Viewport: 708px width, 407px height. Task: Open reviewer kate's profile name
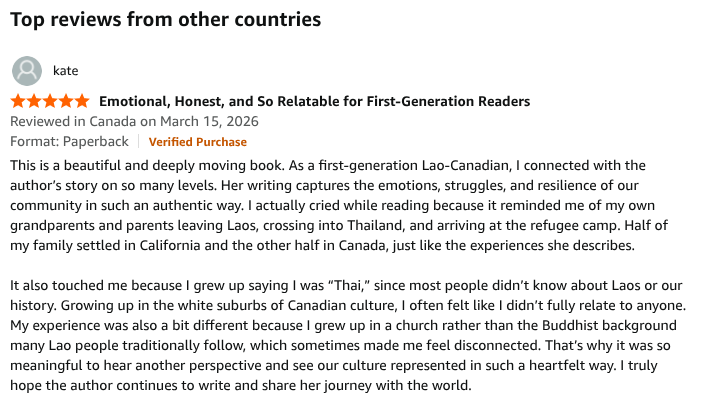[x=65, y=71]
